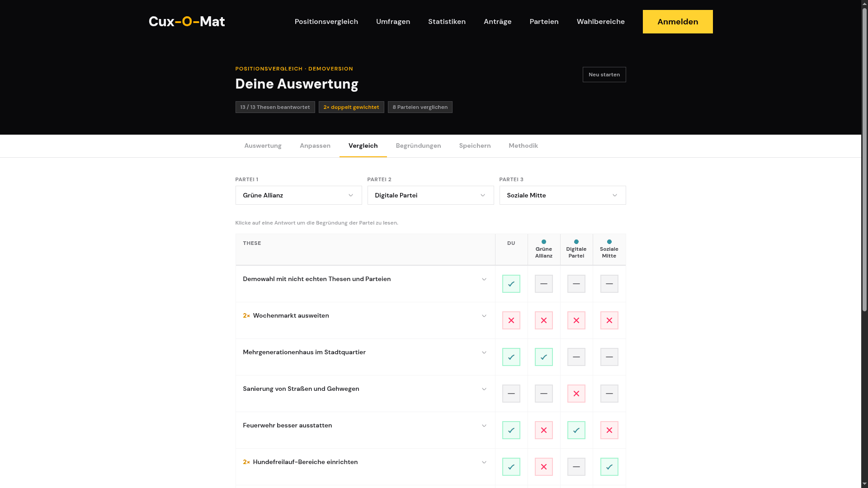Image resolution: width=868 pixels, height=488 pixels.
Task: Open Wahlbereiche in the top navigation
Action: point(600,22)
